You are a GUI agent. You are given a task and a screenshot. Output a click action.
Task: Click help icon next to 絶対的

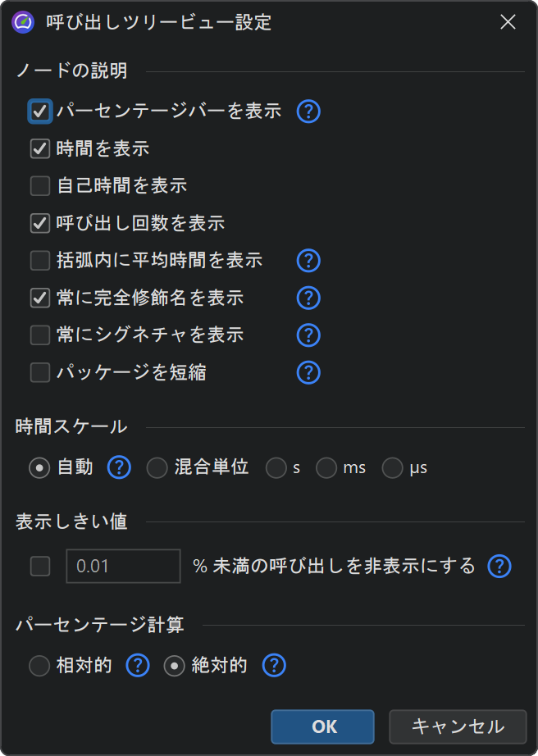[x=273, y=666]
